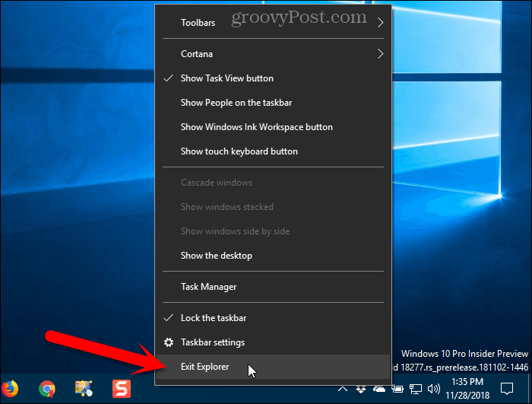Click the Cascade windows entry
532x404 pixels.
pos(273,183)
